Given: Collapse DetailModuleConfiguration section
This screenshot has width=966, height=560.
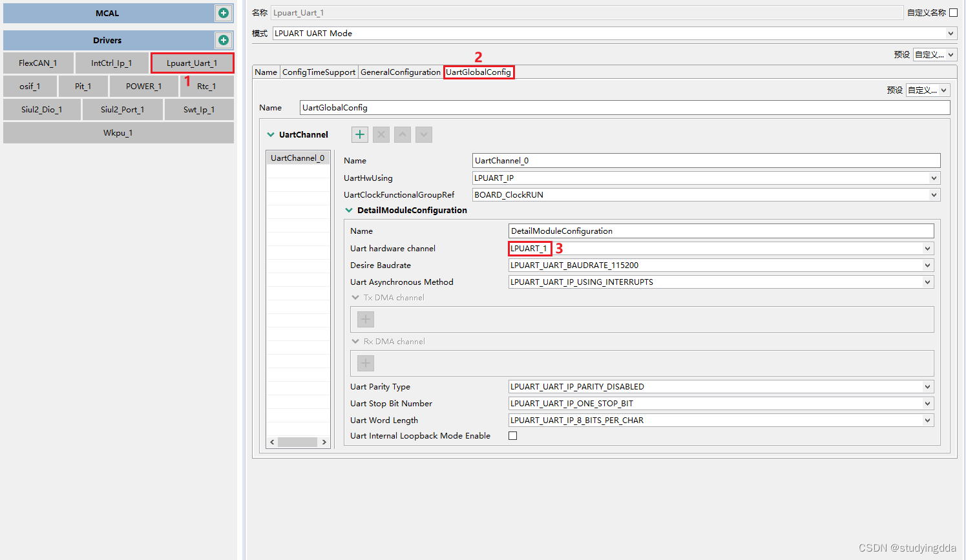Looking at the screenshot, I should (349, 211).
